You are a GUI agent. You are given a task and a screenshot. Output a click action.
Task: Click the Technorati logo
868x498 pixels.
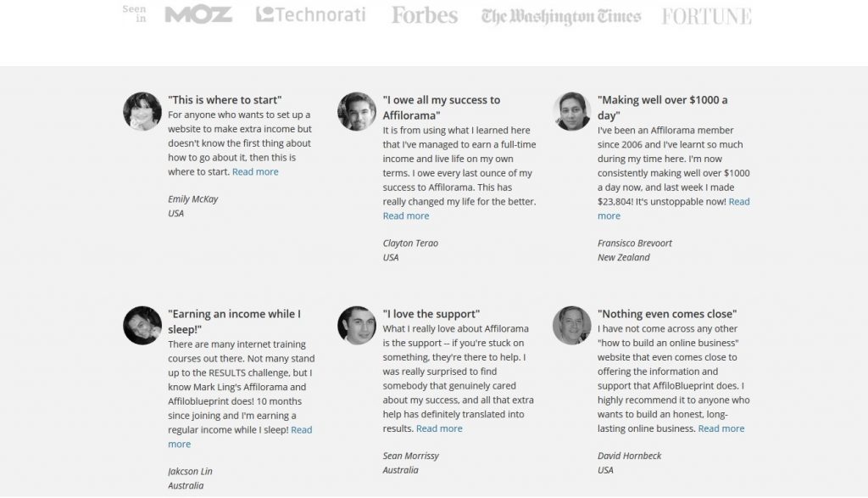coord(310,14)
